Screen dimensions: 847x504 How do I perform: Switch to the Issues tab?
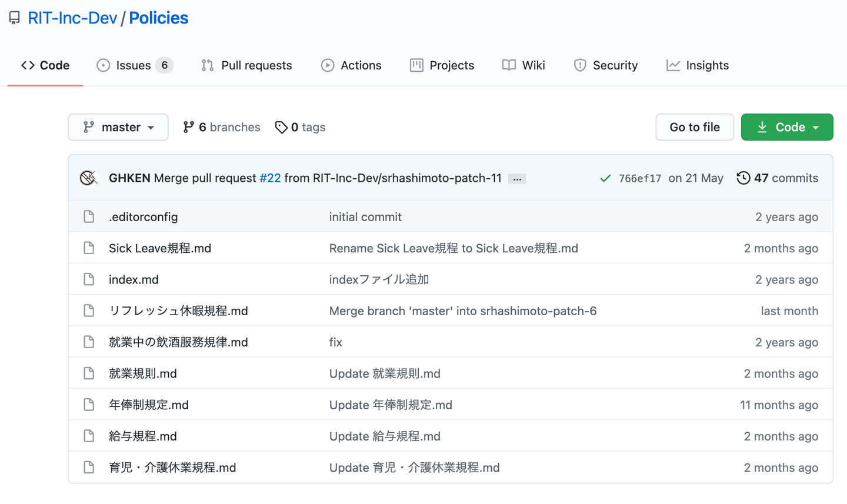134,65
